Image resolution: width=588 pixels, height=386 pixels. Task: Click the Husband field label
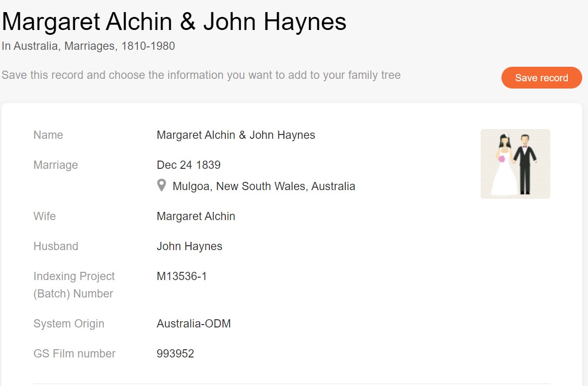(56, 246)
